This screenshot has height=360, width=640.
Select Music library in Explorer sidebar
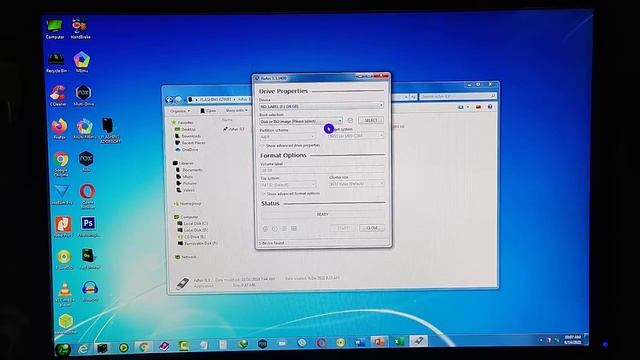tap(185, 177)
